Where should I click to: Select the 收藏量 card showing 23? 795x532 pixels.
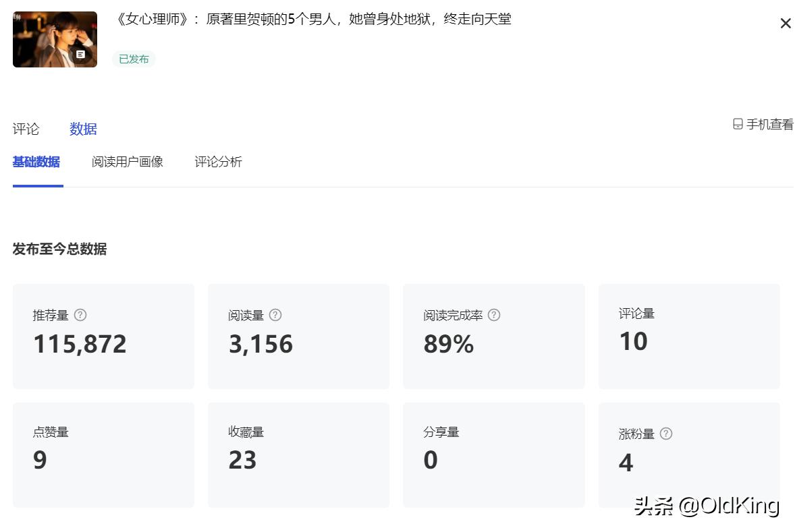point(298,454)
